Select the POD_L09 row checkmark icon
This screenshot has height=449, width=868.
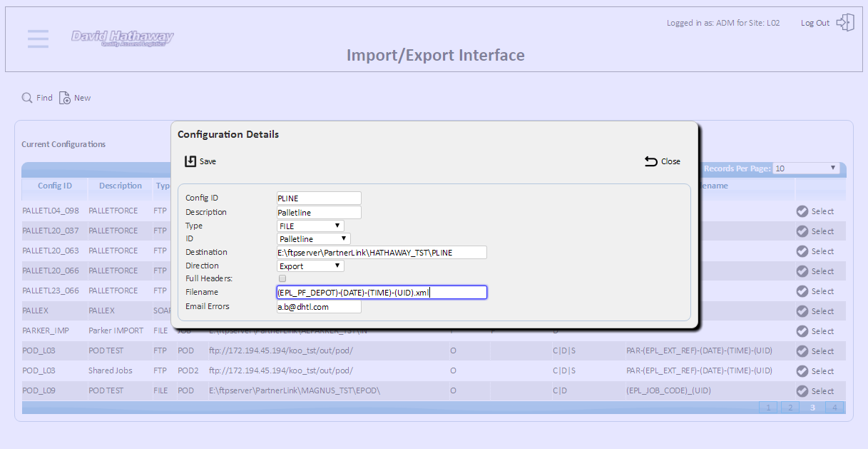point(802,391)
